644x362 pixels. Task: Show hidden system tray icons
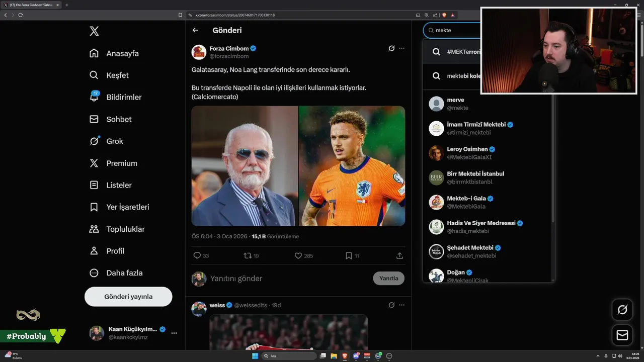point(598,356)
